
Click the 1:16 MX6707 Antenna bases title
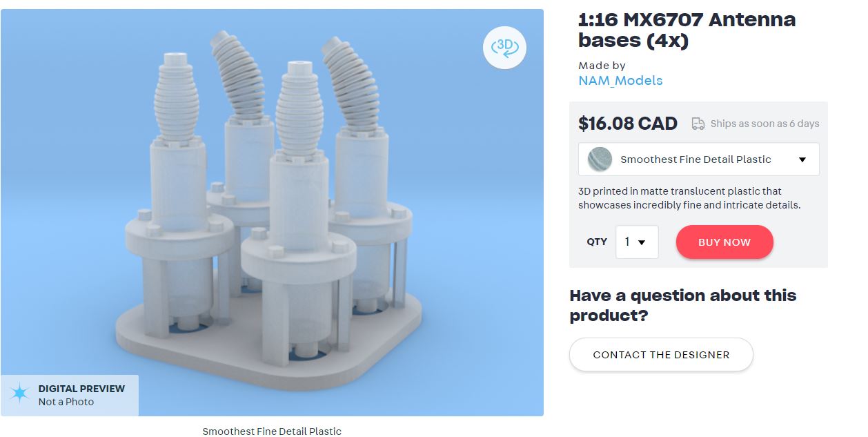click(687, 30)
